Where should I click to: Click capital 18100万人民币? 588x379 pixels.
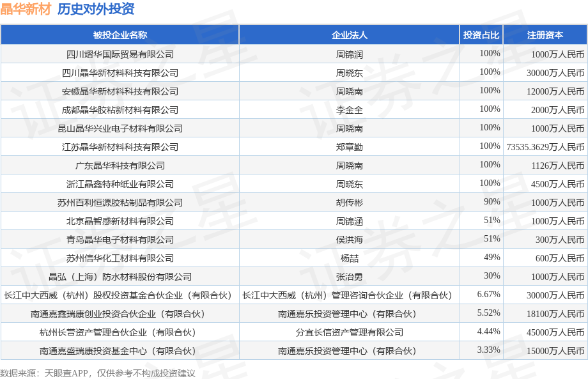pos(555,314)
